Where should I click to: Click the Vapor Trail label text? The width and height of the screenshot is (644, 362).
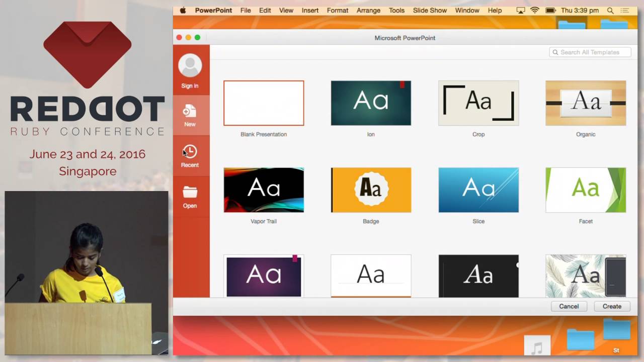pyautogui.click(x=264, y=221)
